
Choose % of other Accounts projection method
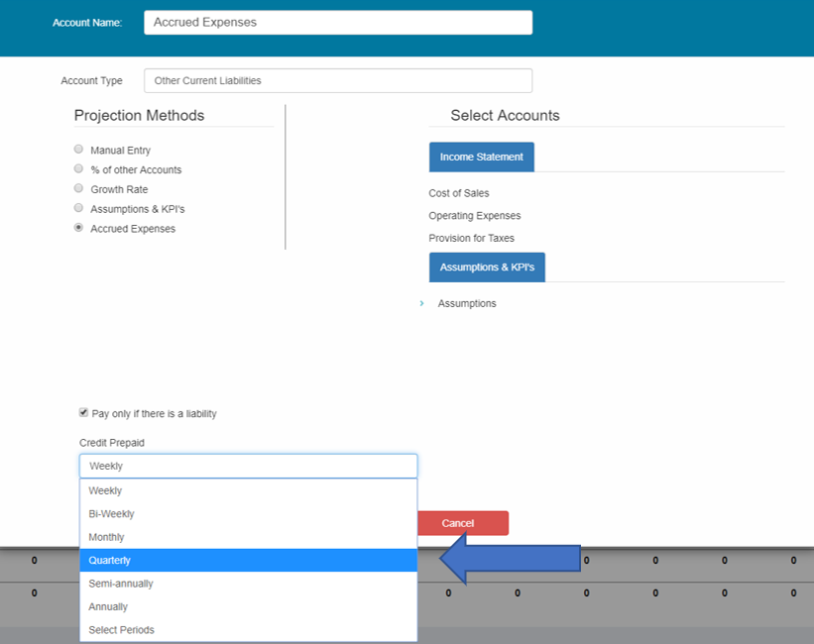tap(79, 169)
